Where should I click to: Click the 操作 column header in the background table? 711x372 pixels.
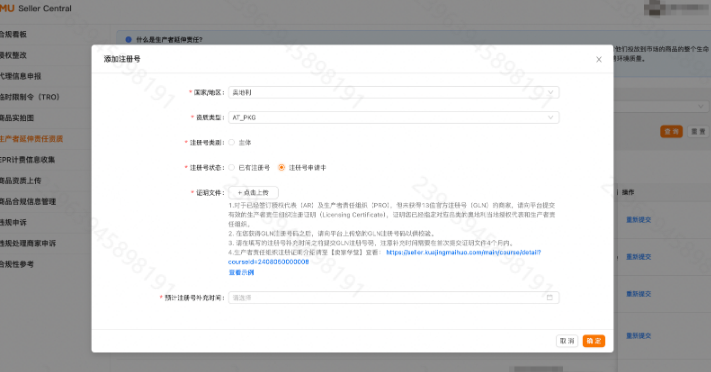click(628, 192)
